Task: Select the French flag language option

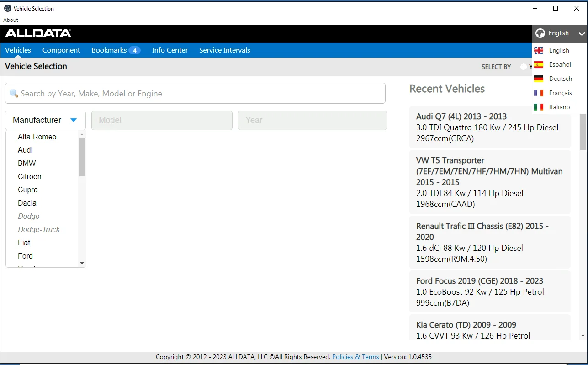Action: [x=539, y=93]
